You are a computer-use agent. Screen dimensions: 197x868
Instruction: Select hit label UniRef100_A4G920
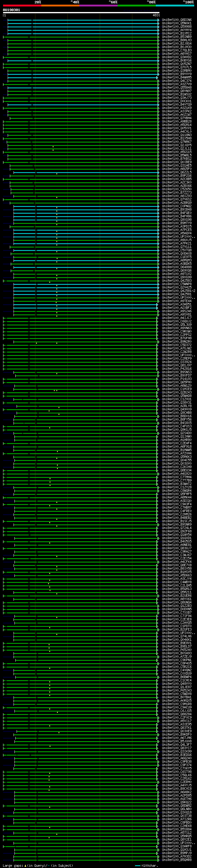coord(177,474)
